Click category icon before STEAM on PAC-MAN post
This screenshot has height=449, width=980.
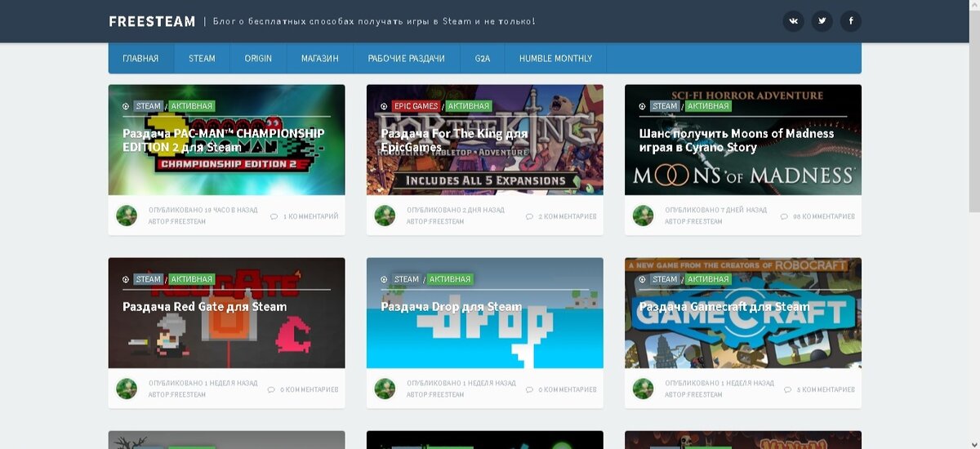[126, 106]
